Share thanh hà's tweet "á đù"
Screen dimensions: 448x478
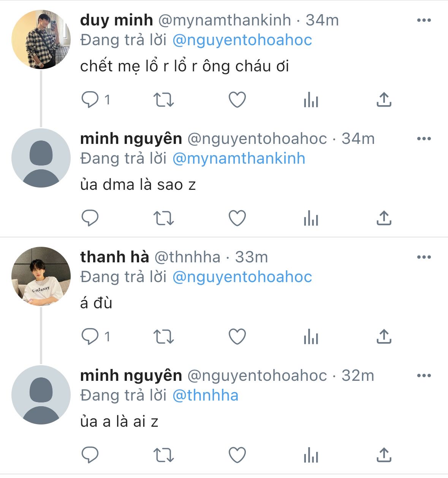click(384, 337)
